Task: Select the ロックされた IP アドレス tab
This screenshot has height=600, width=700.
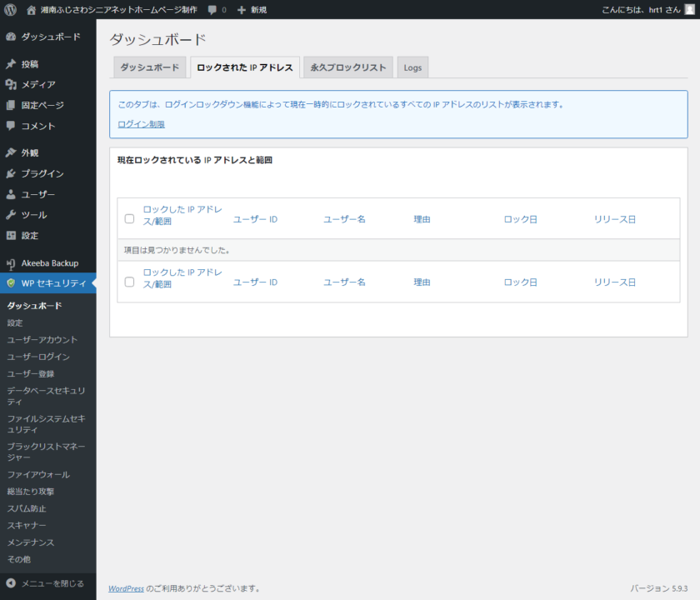Action: pos(245,67)
